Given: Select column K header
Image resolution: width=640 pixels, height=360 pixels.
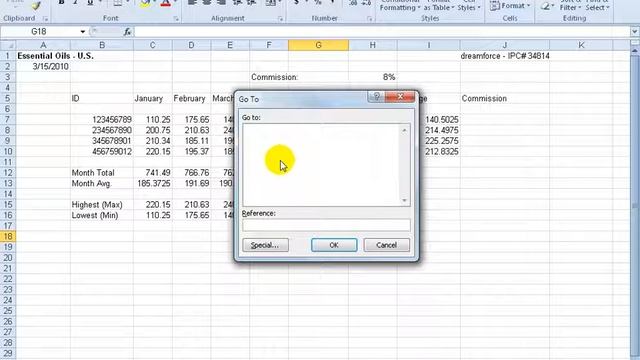Looking at the screenshot, I should click(581, 45).
